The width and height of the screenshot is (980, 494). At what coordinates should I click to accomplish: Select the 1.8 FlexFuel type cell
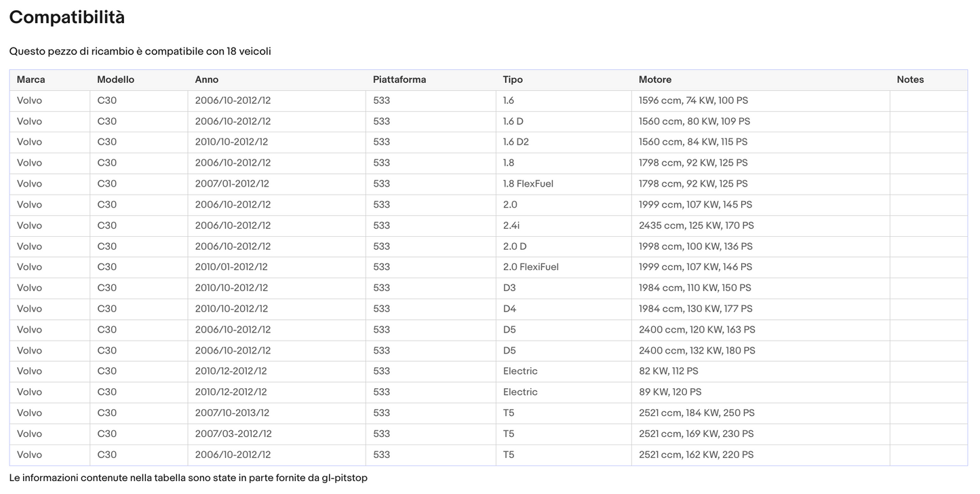528,184
